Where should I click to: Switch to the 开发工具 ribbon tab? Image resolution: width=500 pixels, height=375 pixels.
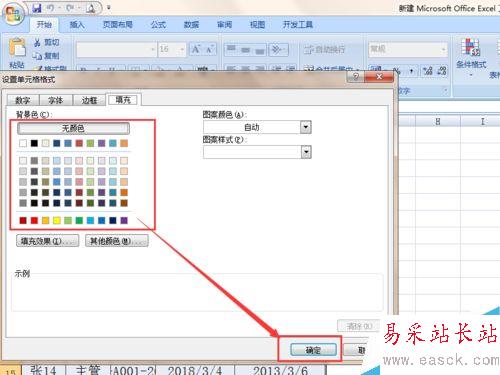(298, 24)
